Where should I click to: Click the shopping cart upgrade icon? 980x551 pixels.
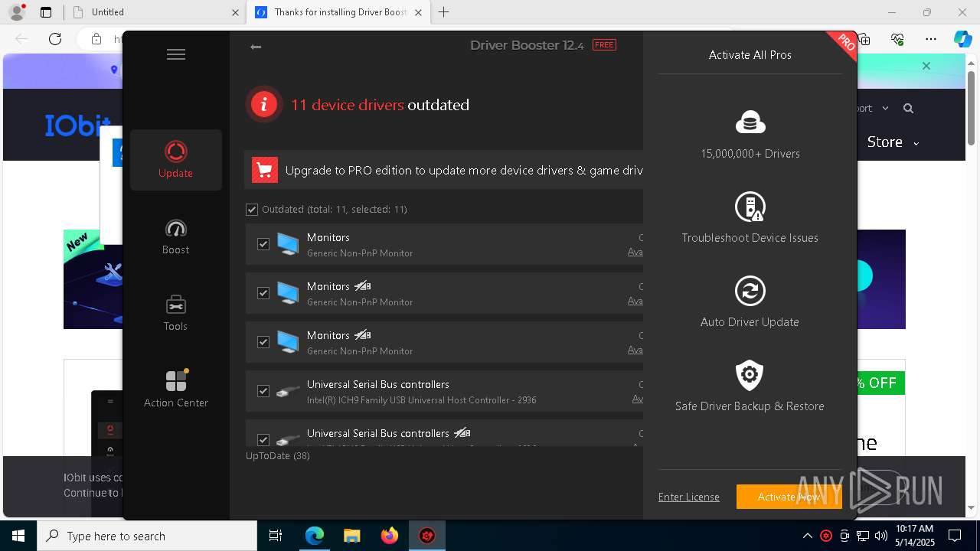(x=264, y=170)
